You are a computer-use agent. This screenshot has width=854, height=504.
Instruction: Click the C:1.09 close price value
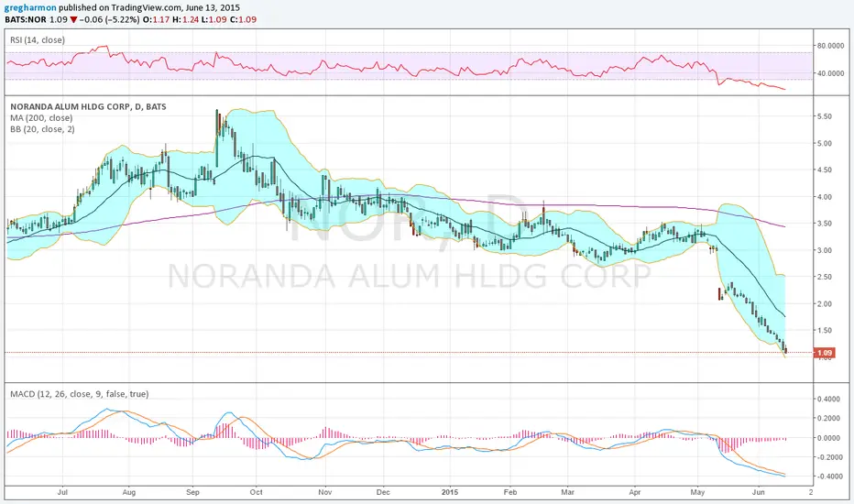pos(245,19)
